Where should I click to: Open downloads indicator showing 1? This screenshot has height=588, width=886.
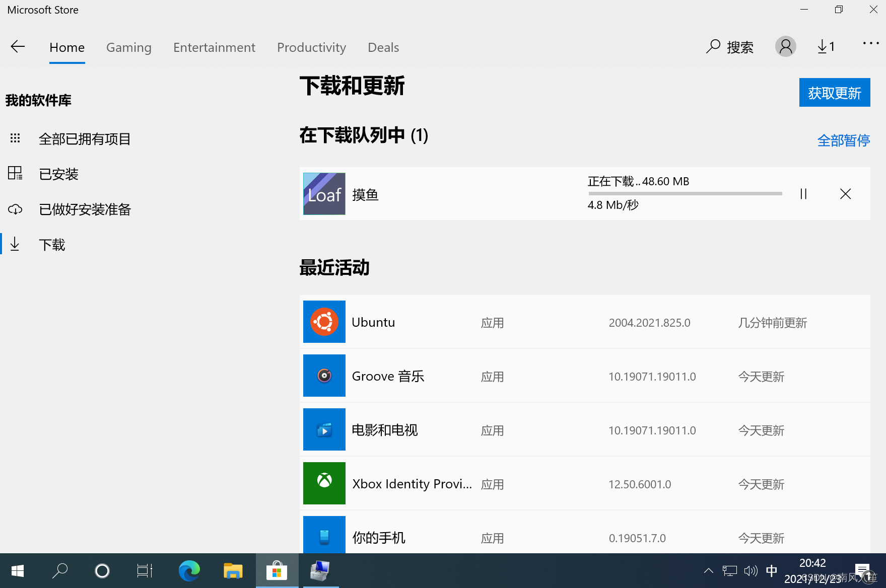pyautogui.click(x=826, y=47)
